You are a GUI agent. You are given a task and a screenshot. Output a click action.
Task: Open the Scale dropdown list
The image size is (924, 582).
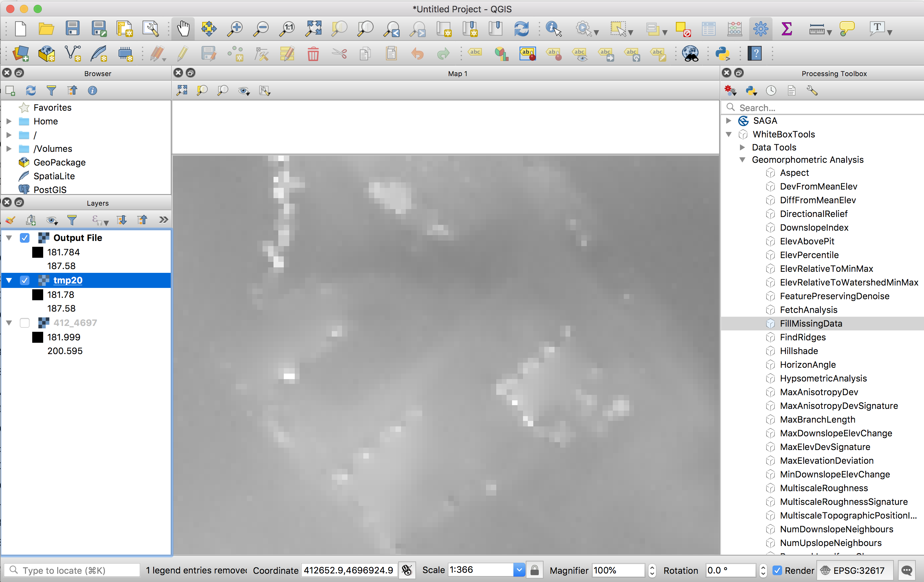coord(519,570)
